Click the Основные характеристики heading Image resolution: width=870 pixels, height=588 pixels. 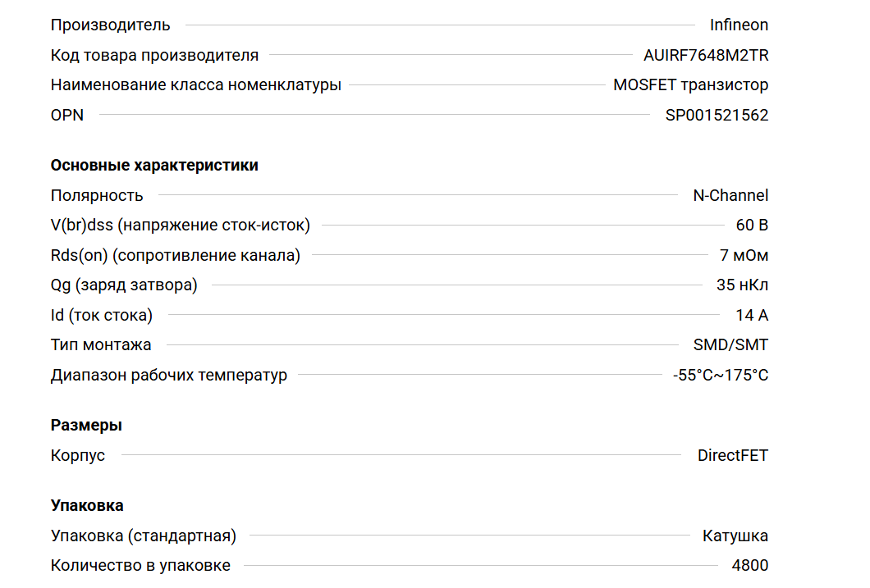tap(154, 165)
